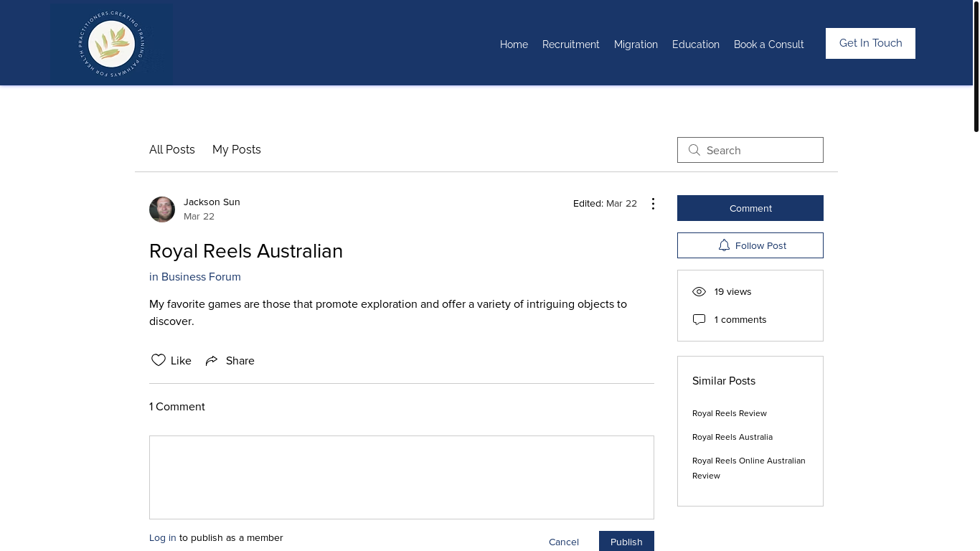Focus the comment text box

(402, 477)
